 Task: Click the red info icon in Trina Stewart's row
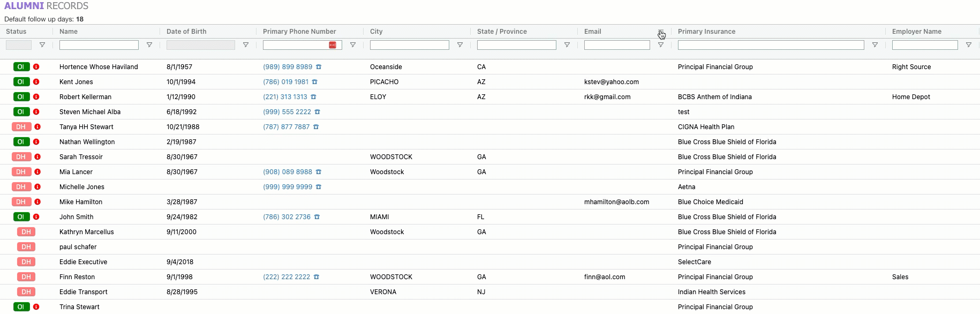(x=36, y=307)
